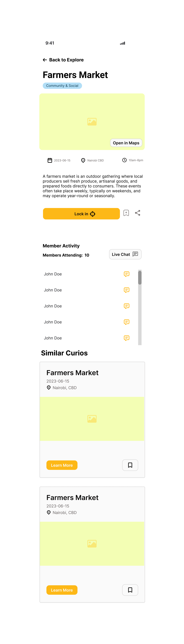Click the main event image placeholder
Image resolution: width=184 pixels, height=644 pixels.
(92, 122)
